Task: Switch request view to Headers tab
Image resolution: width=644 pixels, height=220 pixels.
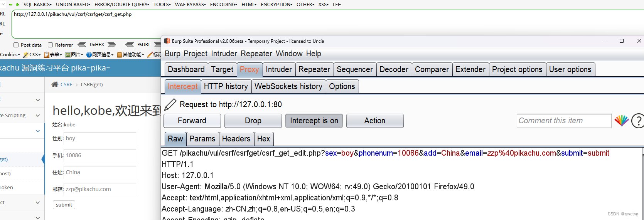Action: pyautogui.click(x=236, y=139)
